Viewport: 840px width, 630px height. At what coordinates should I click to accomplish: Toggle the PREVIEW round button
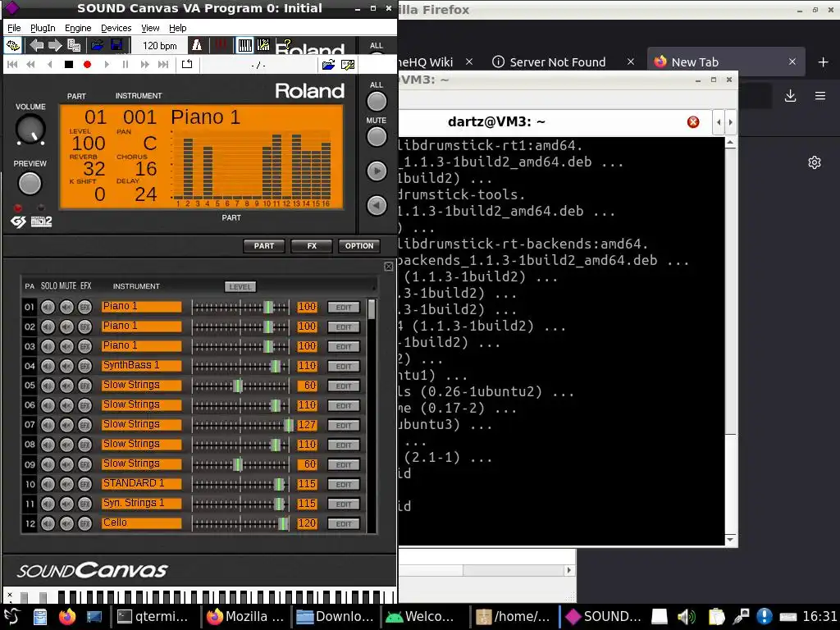30,184
